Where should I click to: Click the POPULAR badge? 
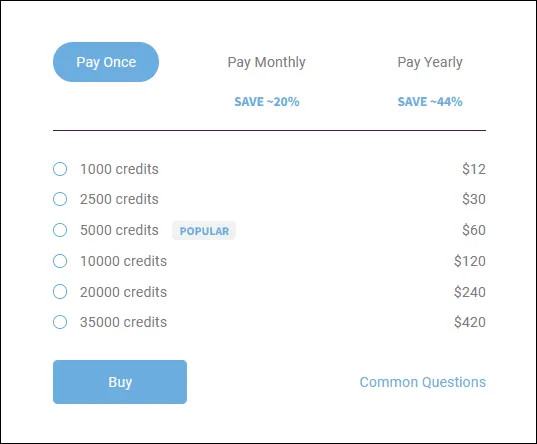click(204, 231)
